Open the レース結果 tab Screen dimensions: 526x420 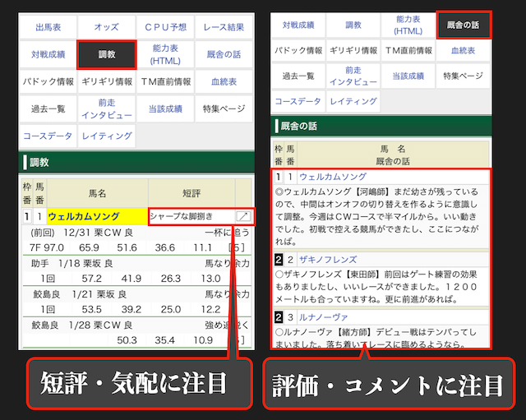tap(224, 27)
